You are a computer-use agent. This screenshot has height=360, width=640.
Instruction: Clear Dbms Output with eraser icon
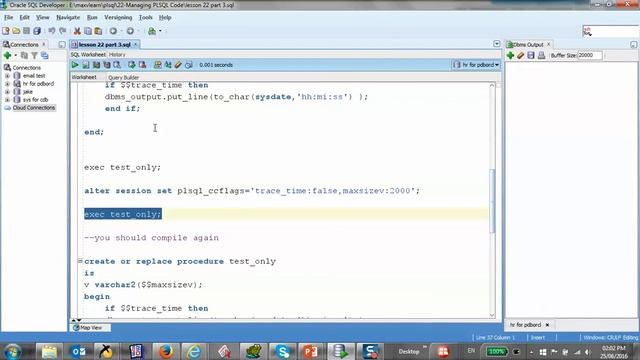[520, 56]
